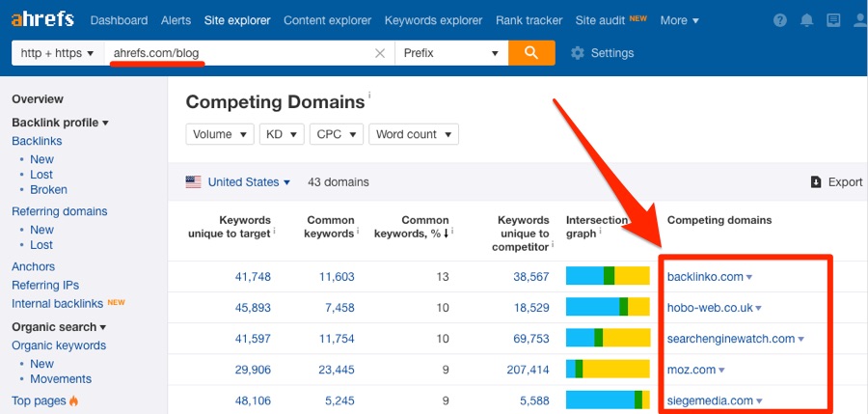
Task: Open the Word count filter dropdown
Action: tap(414, 134)
